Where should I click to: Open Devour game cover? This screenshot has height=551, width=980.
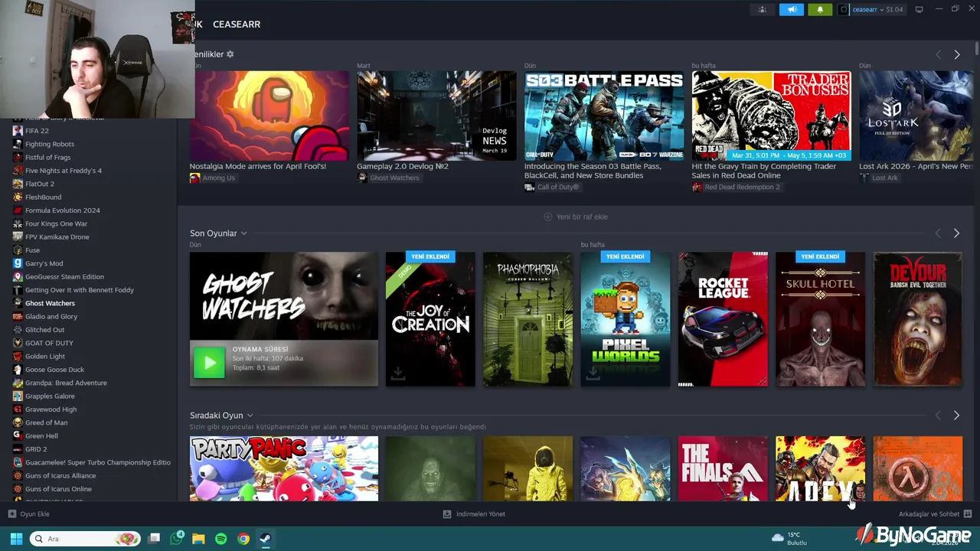tap(917, 319)
